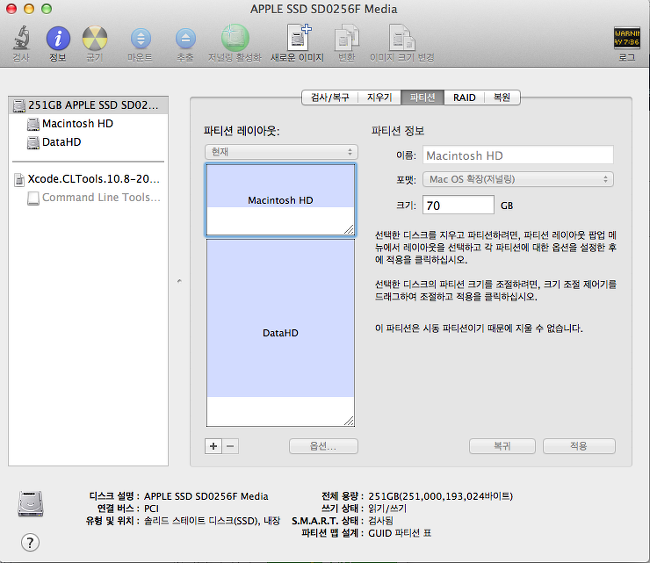Click the 솔리드 스테이트 디스크(SSD), 내장 text
This screenshot has height=563, width=650.
point(212,521)
